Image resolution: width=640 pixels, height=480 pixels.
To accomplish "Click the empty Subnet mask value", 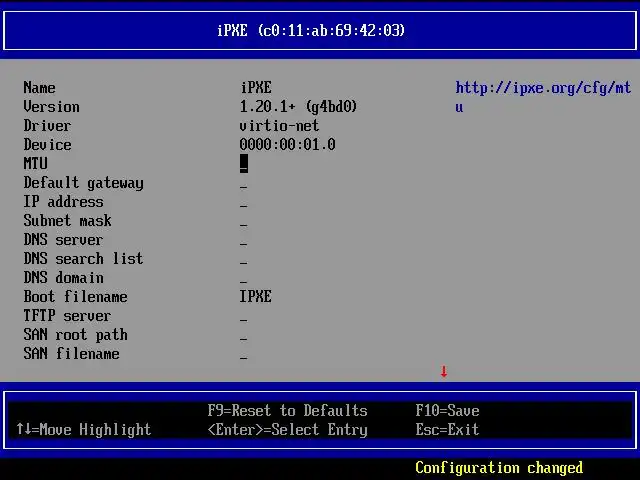I will (244, 226).
